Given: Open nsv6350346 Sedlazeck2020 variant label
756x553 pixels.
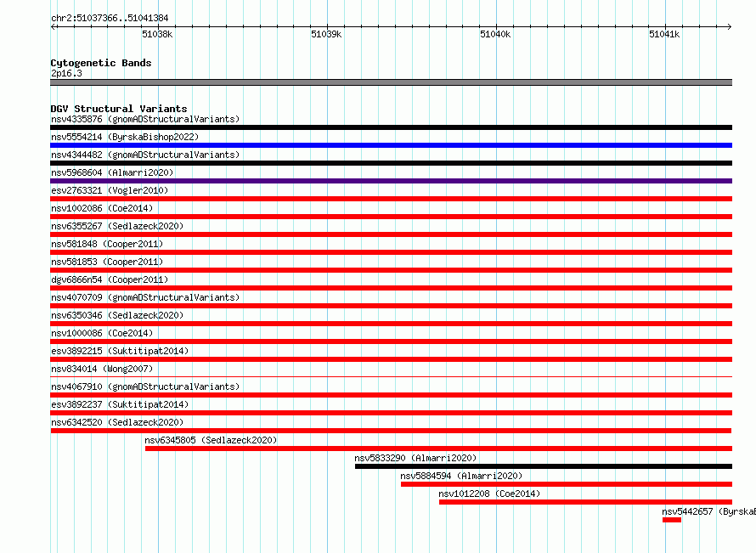Looking at the screenshot, I should click(x=117, y=315).
